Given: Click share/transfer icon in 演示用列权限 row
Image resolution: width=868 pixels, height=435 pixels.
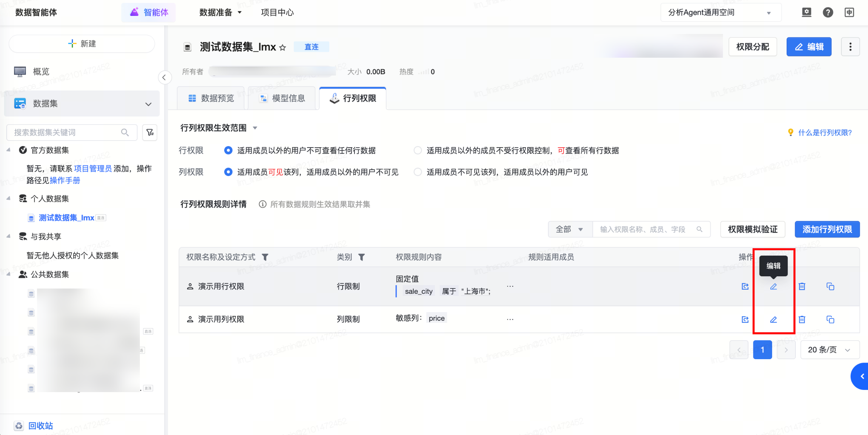Looking at the screenshot, I should (x=745, y=319).
